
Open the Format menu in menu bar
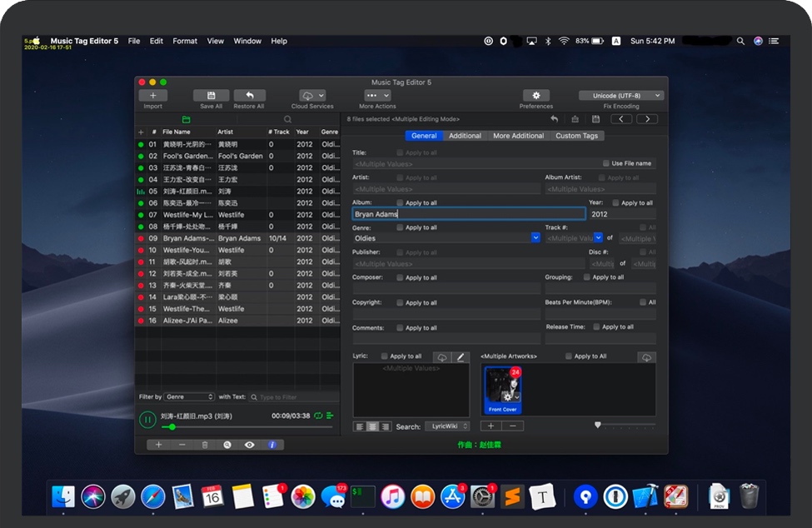(x=185, y=41)
